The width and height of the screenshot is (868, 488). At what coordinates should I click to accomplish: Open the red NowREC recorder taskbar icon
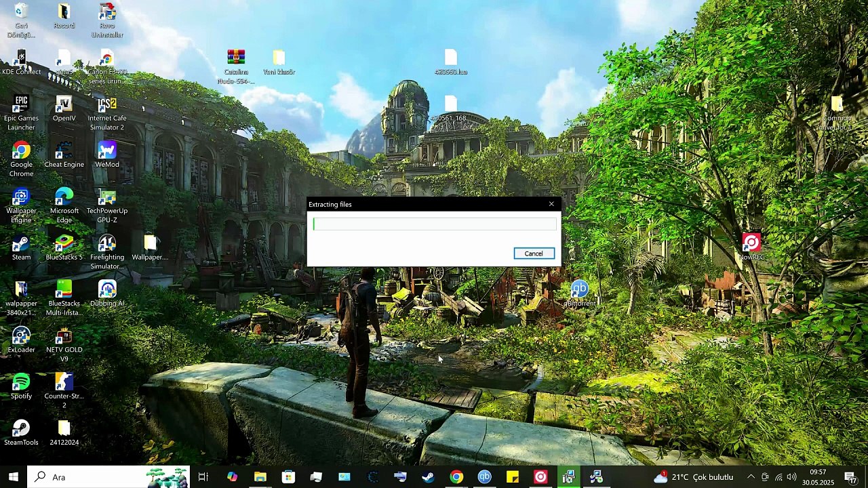click(x=540, y=477)
